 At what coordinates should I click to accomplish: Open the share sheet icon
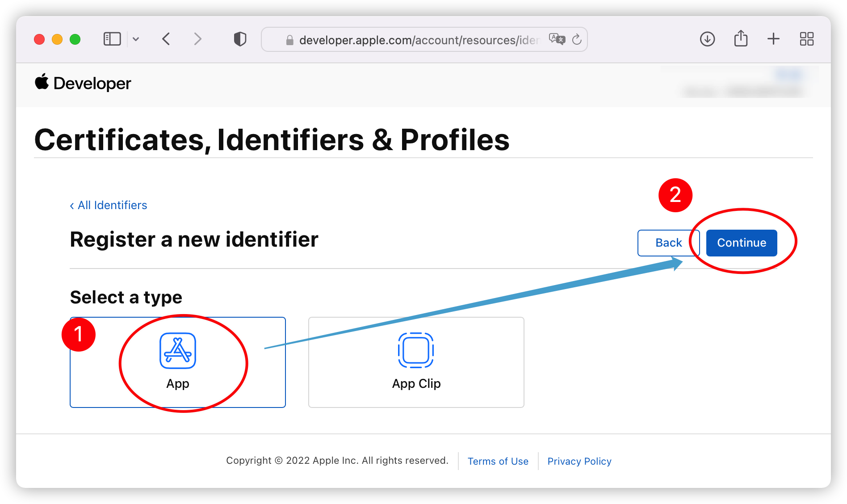(x=741, y=38)
